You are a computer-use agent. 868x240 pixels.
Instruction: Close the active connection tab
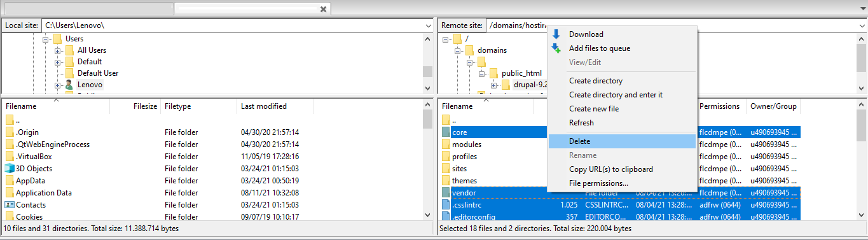(x=323, y=9)
